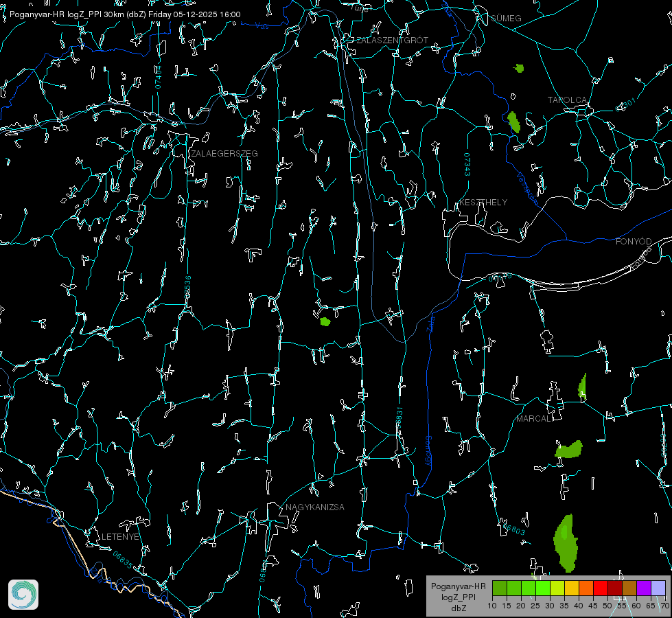This screenshot has height=618, width=672.
Task: Click the logZ_PPI legend text
Action: 458,597
